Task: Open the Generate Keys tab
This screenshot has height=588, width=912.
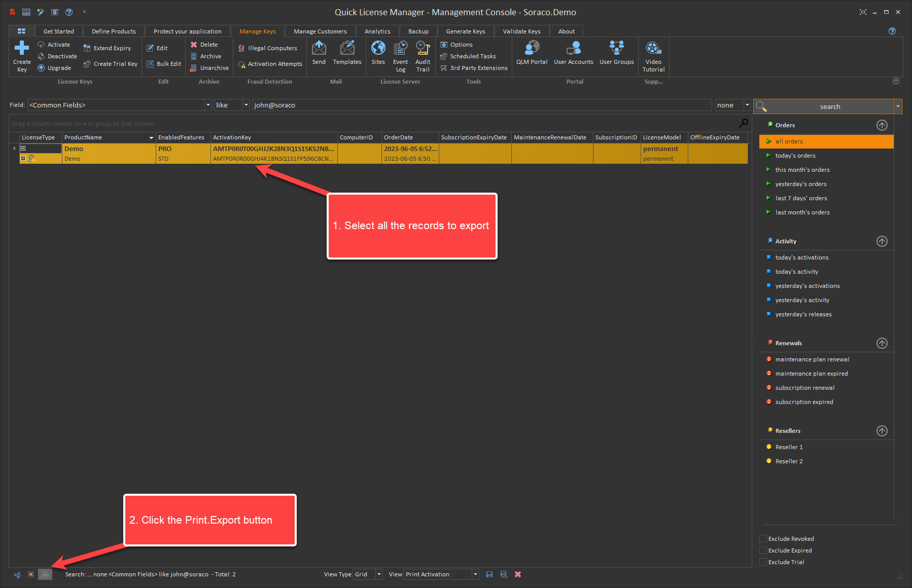Action: [x=466, y=31]
